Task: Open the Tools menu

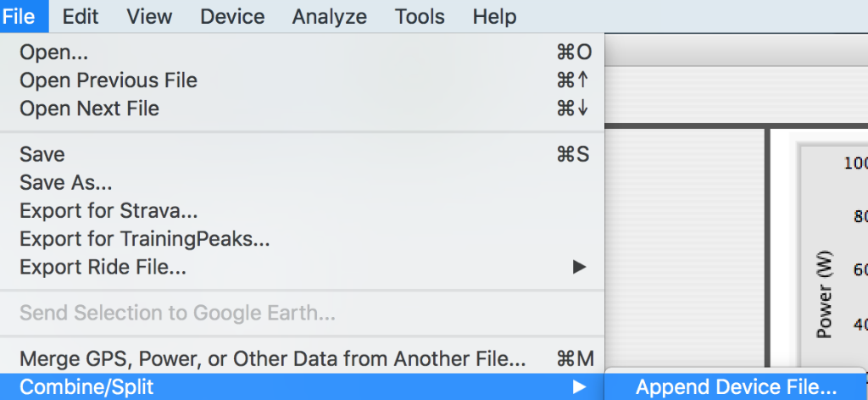Action: click(x=420, y=16)
